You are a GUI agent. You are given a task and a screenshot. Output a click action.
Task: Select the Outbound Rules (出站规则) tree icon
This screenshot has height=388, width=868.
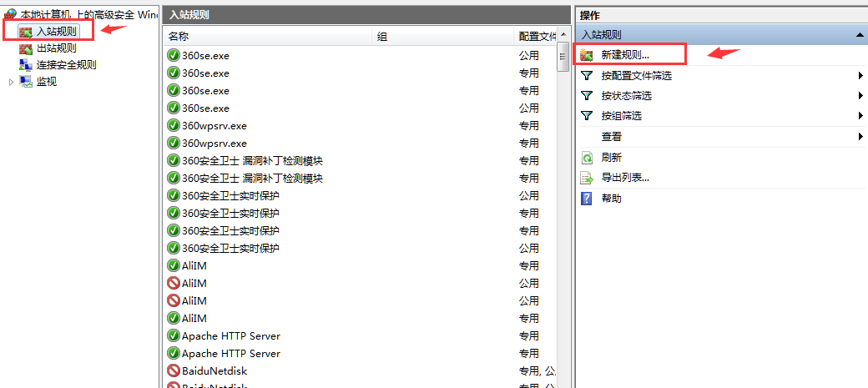26,48
